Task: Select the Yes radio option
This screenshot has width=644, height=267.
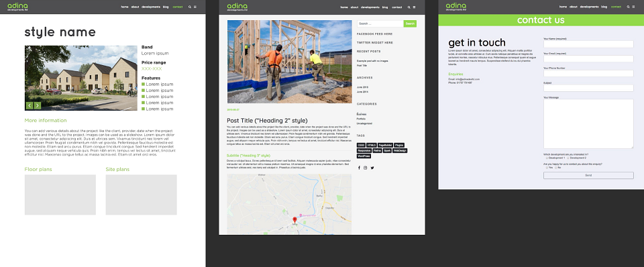Action: pyautogui.click(x=547, y=167)
